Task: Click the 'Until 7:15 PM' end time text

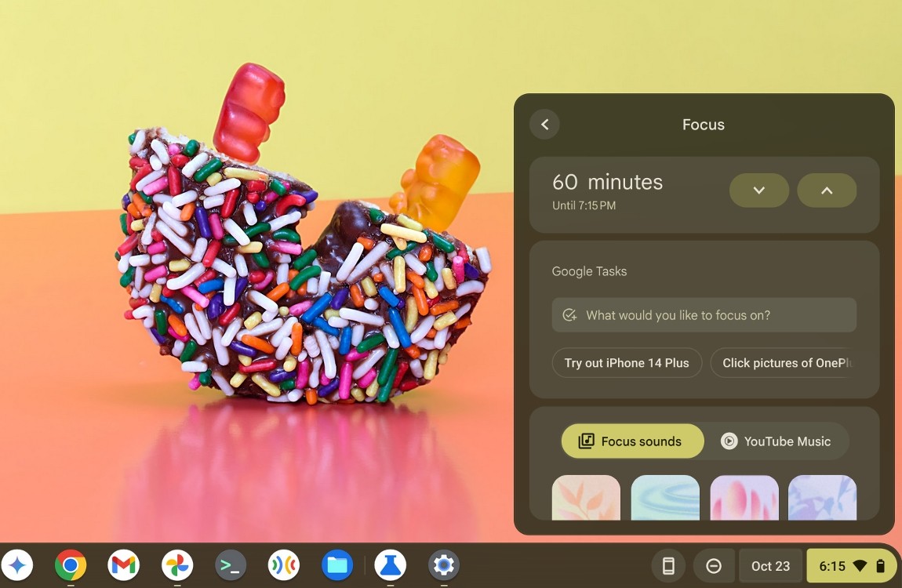Action: [584, 205]
